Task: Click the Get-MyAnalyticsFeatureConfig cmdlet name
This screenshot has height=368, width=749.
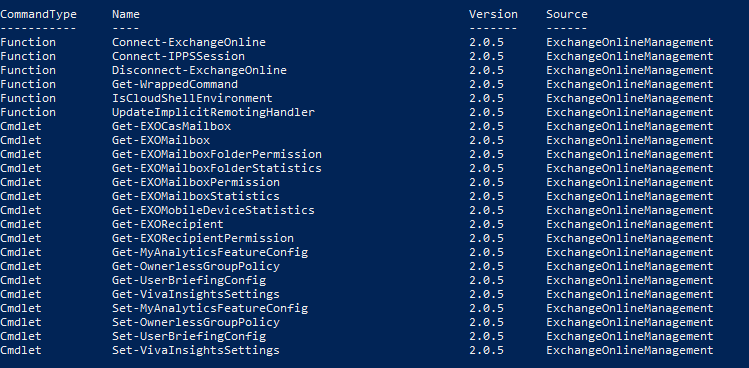Action: tap(210, 252)
